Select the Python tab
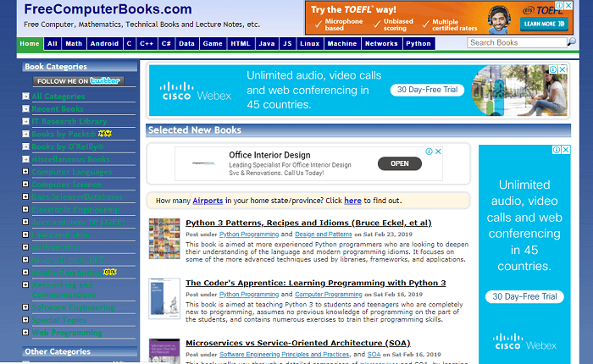The image size is (593, 364). 418,43
